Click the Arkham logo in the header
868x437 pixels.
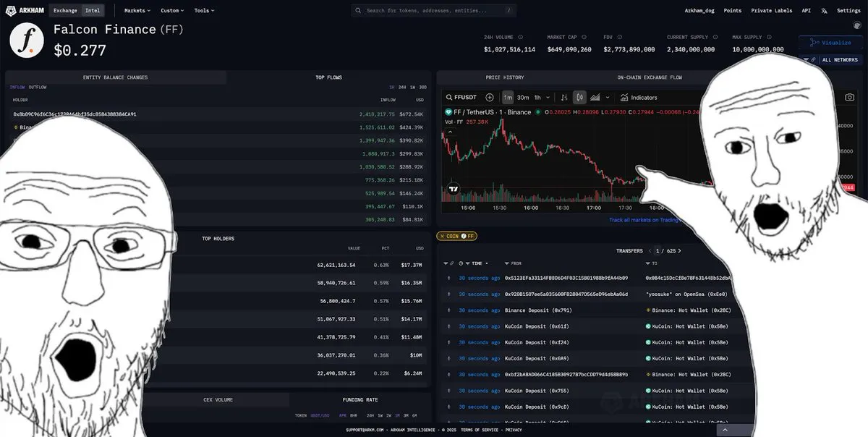pos(24,11)
